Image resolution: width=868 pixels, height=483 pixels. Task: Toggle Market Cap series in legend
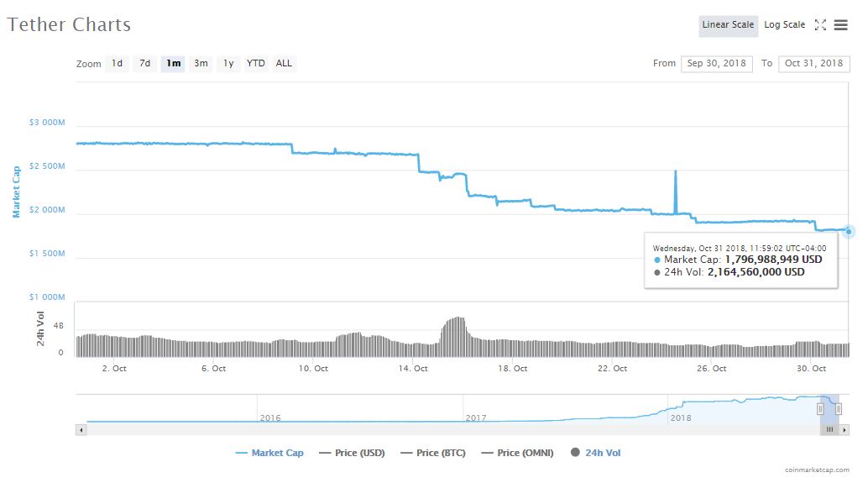[269, 453]
